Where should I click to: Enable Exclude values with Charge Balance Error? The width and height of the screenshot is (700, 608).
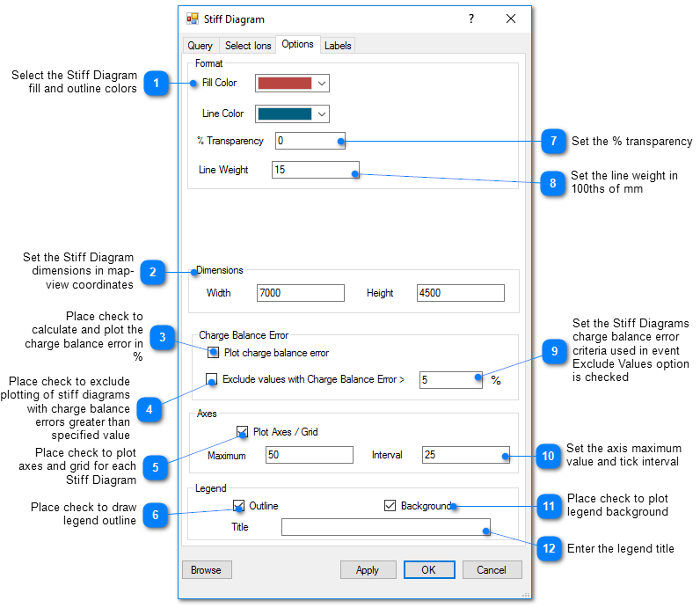coord(211,380)
